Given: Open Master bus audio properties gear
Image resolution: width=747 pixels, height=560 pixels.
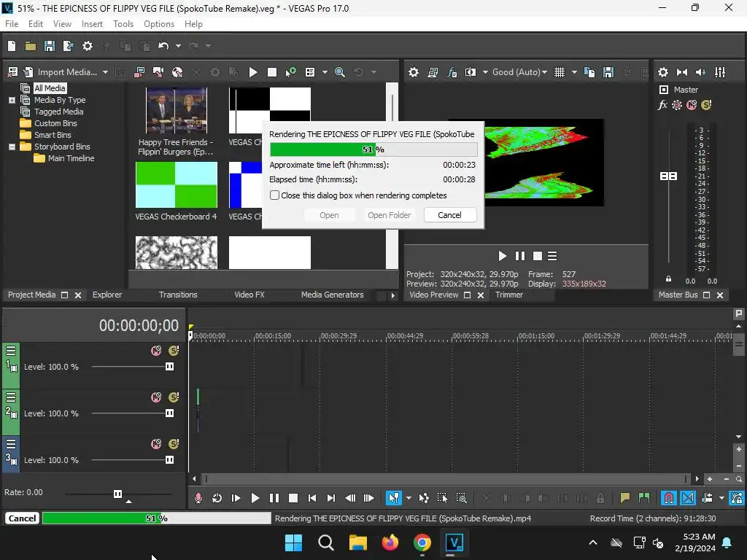Looking at the screenshot, I should 662,72.
